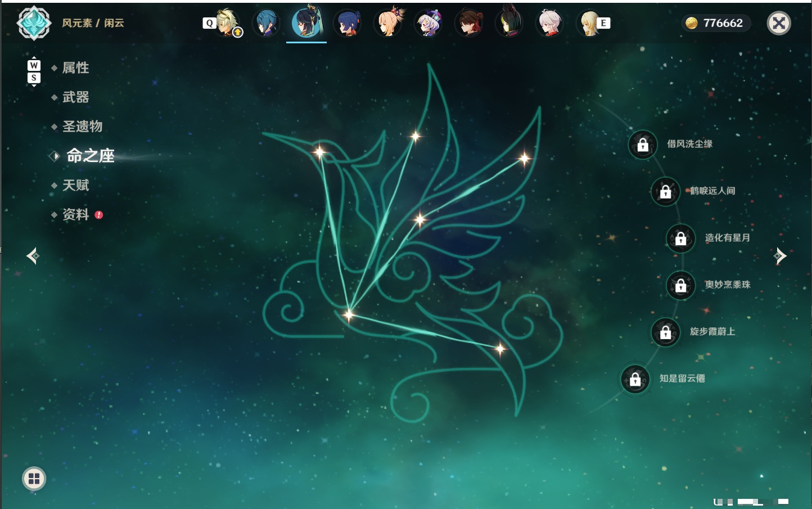Viewport: 812px width, 509px height.
Task: Click the yellow upgrade arrow badge
Action: coord(238,33)
